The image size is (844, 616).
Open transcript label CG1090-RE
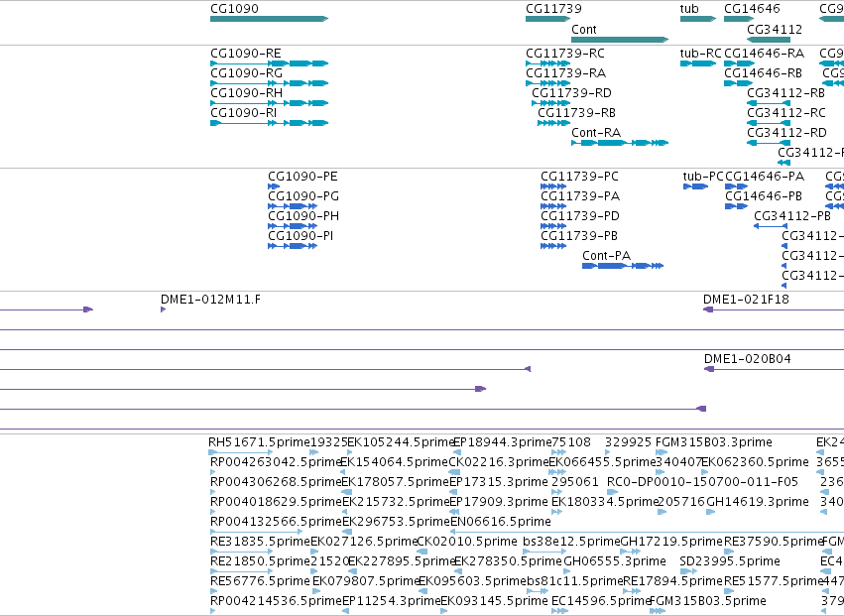[x=245, y=54]
